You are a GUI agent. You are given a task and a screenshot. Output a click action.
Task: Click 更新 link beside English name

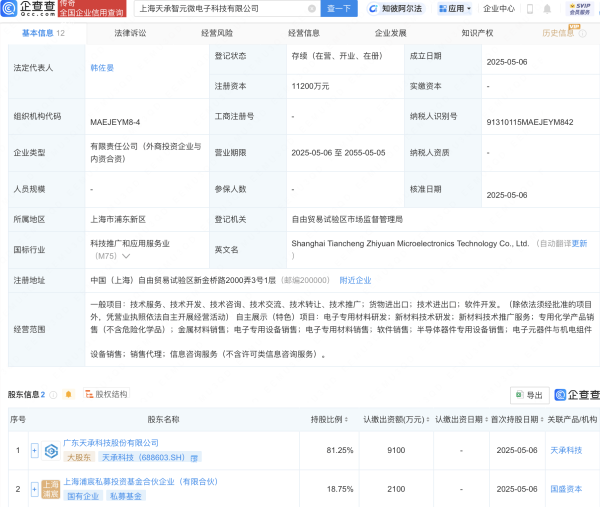pos(579,243)
